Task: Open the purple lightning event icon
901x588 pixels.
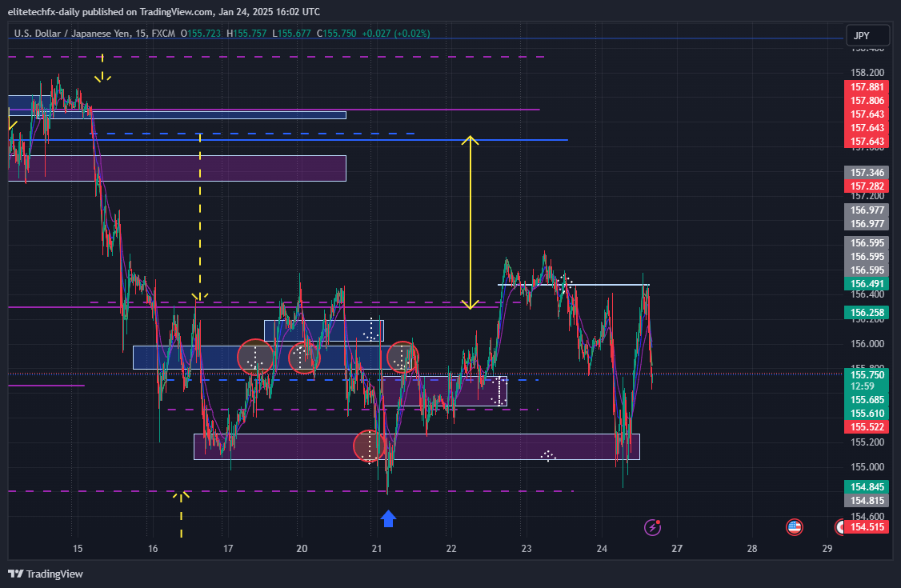Action: (x=652, y=526)
